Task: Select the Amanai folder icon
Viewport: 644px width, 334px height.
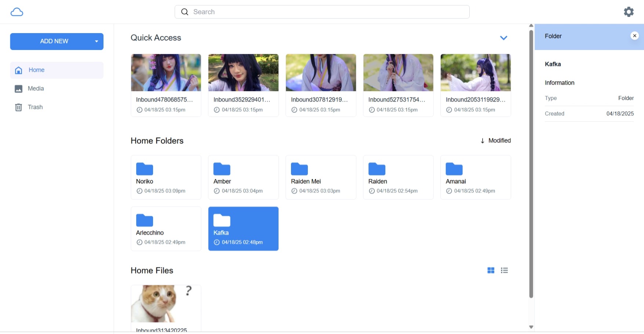Action: coord(454,169)
